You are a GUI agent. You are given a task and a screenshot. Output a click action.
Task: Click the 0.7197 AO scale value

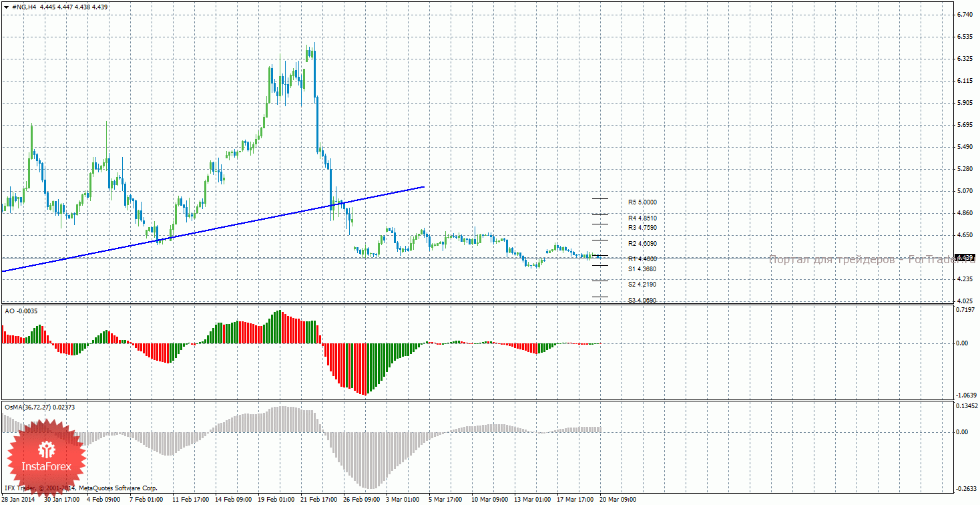(965, 311)
